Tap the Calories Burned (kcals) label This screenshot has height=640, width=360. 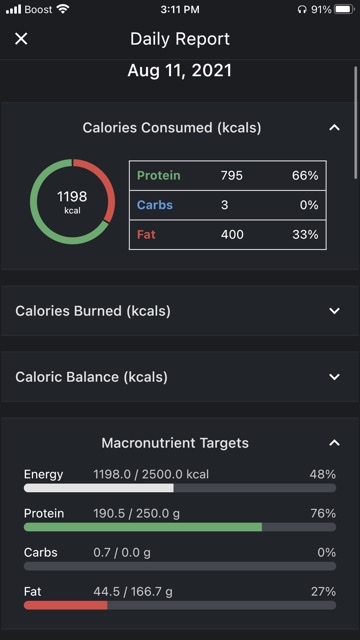coord(93,311)
